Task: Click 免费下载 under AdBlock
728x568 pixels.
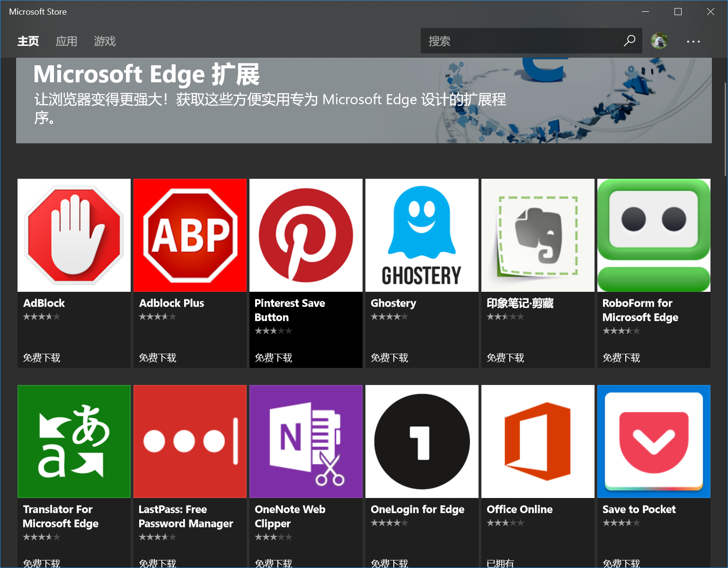Action: (x=42, y=358)
